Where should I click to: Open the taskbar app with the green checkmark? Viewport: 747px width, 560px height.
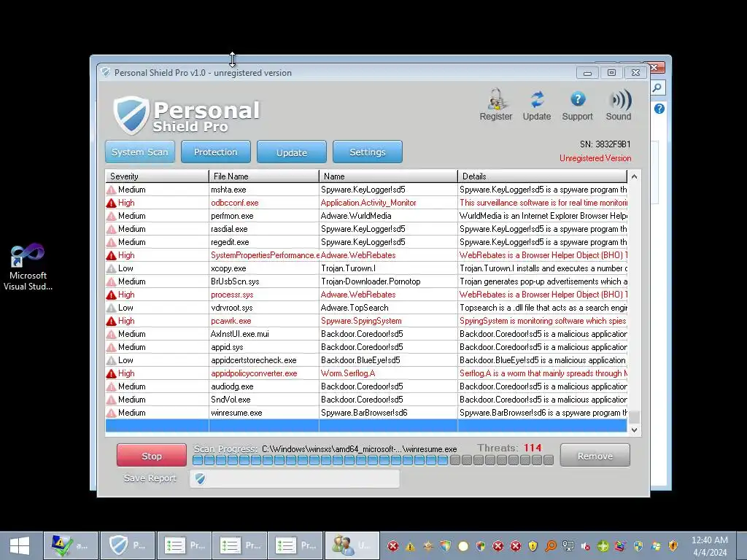71,545
